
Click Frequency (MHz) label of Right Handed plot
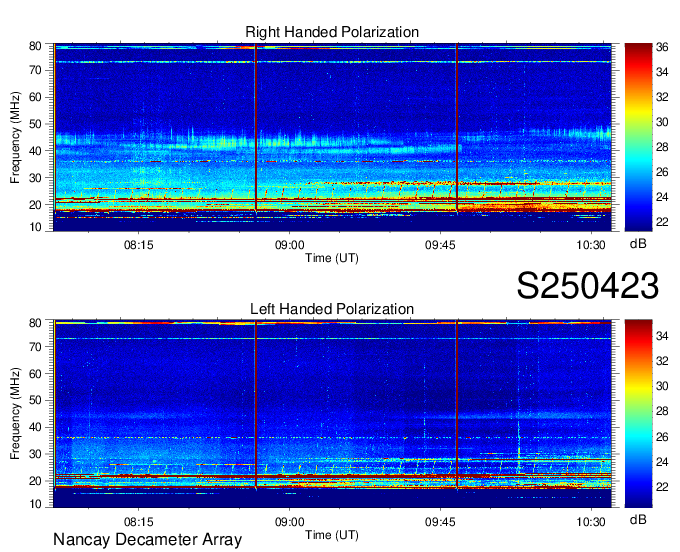tap(16, 137)
